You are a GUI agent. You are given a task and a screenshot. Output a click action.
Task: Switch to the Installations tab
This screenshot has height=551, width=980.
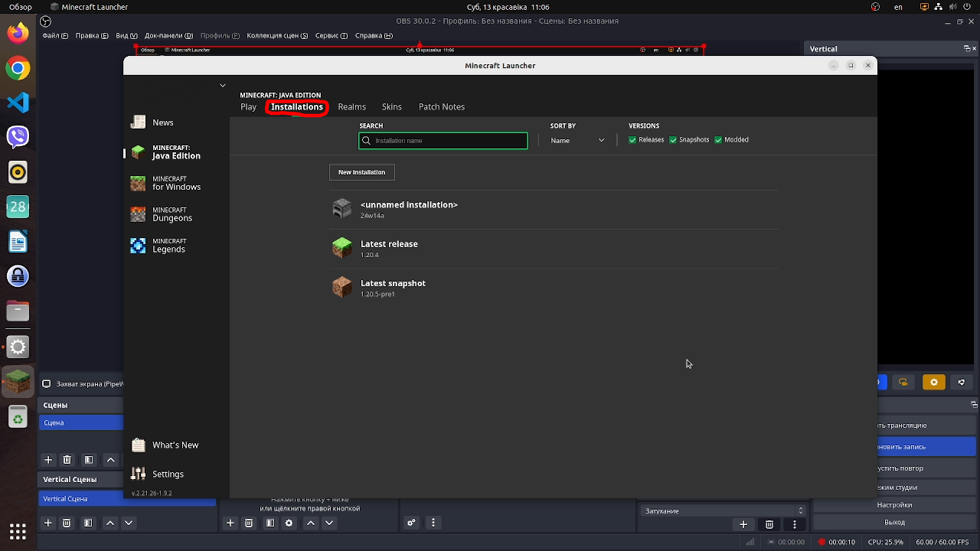(297, 107)
